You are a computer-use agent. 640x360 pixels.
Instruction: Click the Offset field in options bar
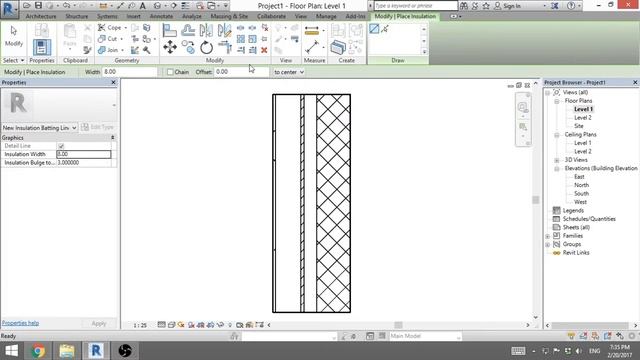tap(241, 72)
